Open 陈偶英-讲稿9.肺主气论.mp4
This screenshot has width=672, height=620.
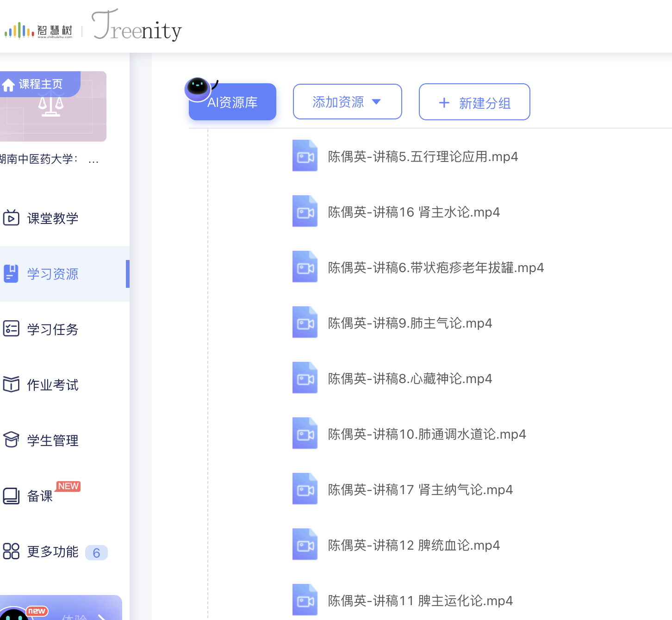pyautogui.click(x=410, y=323)
